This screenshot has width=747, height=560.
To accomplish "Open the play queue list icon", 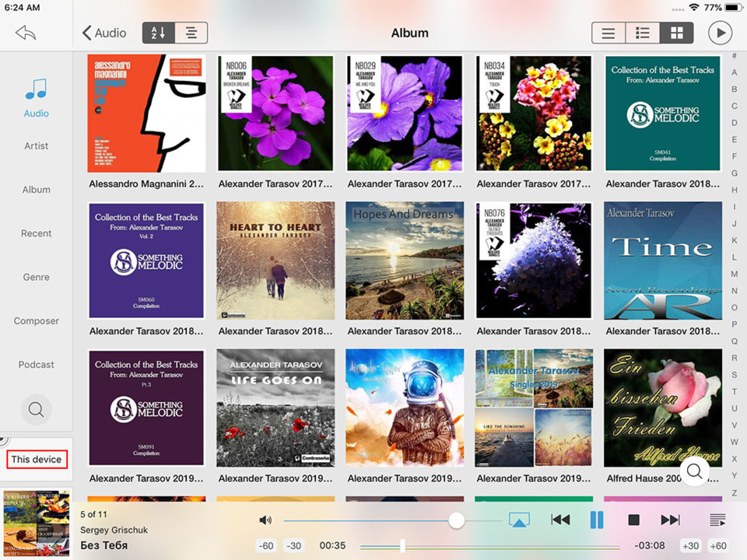I will click(717, 520).
